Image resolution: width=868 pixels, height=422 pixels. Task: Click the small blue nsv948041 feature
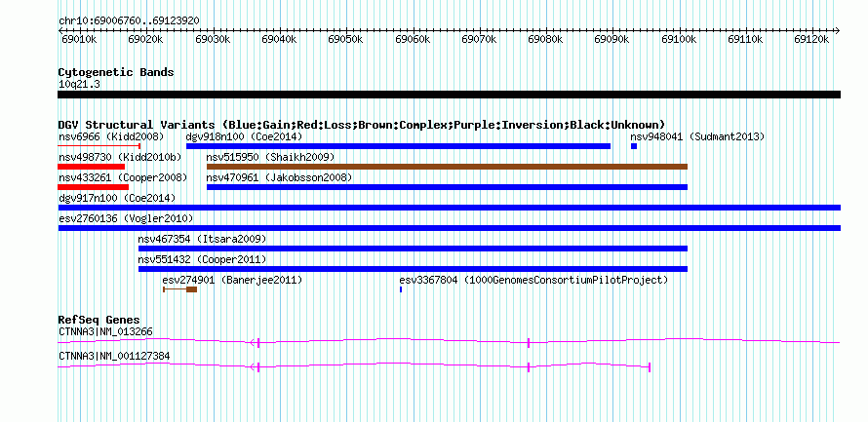point(634,146)
